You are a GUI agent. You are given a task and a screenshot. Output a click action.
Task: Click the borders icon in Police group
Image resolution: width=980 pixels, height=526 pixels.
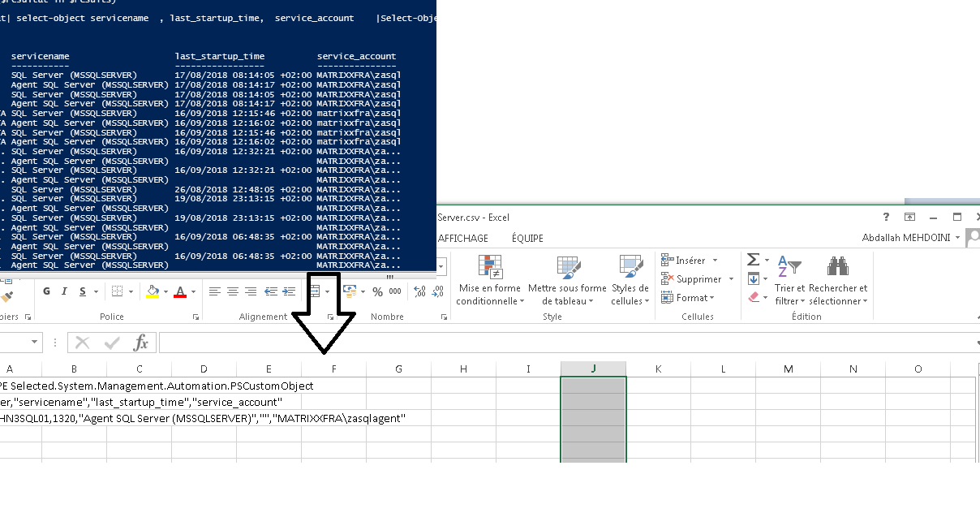pyautogui.click(x=117, y=292)
